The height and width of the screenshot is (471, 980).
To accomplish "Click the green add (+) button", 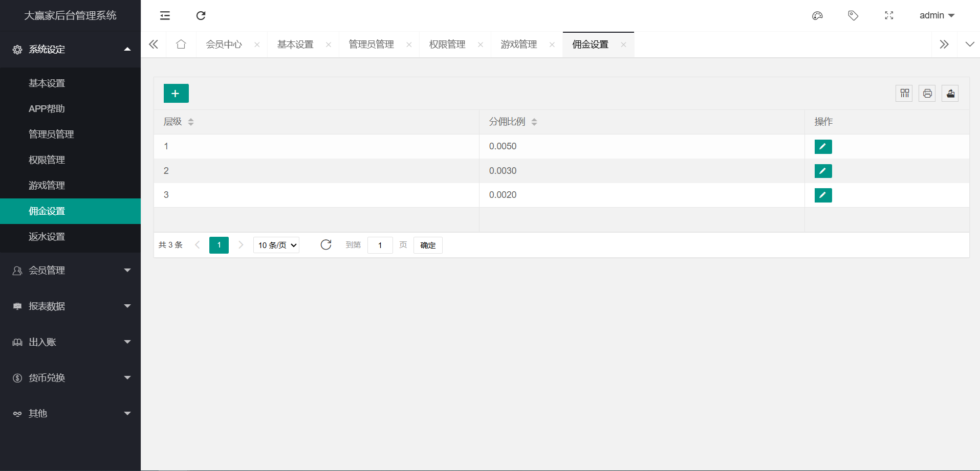I will click(x=176, y=94).
